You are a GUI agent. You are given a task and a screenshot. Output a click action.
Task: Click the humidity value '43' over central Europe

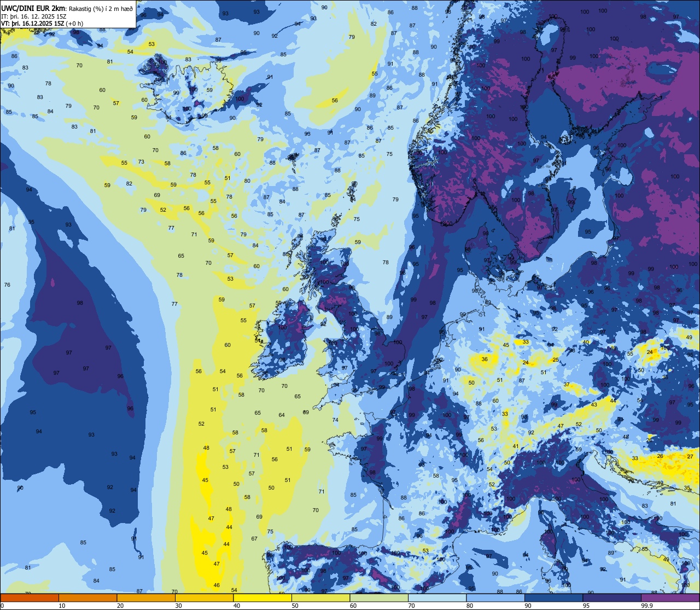(x=594, y=405)
